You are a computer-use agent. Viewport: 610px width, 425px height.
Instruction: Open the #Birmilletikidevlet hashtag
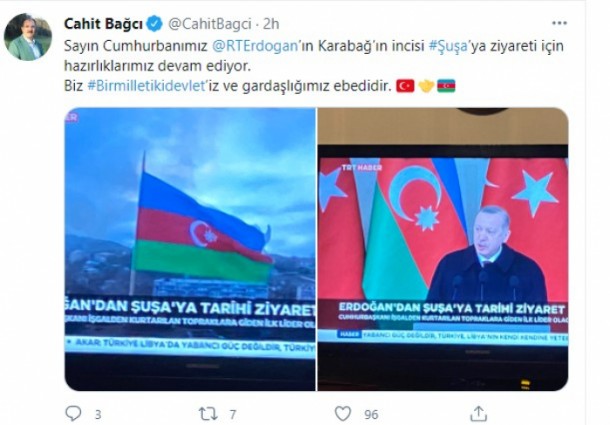click(146, 86)
